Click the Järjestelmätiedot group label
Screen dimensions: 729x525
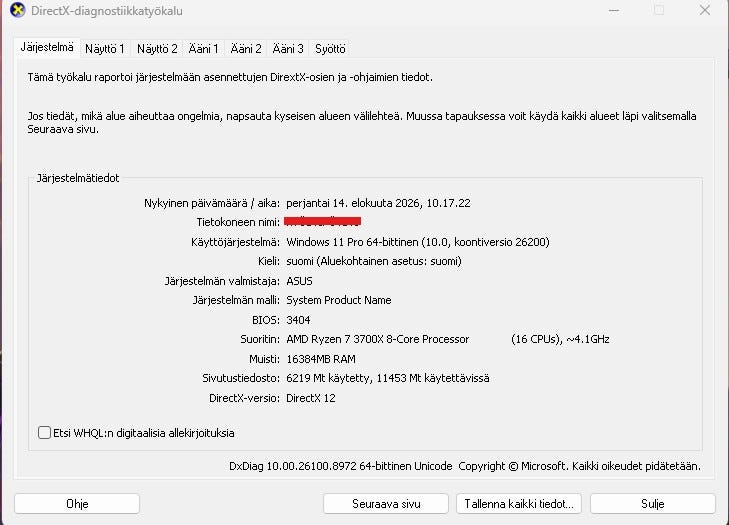coord(78,178)
